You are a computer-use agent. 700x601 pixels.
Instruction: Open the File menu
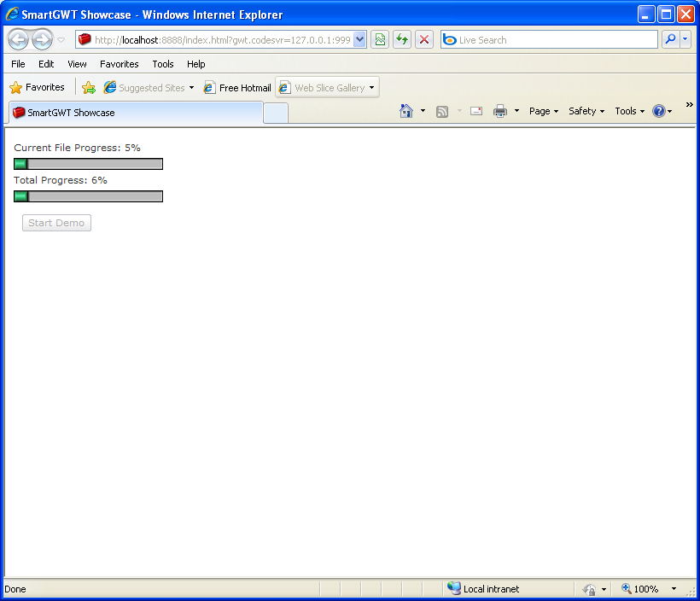click(x=18, y=64)
